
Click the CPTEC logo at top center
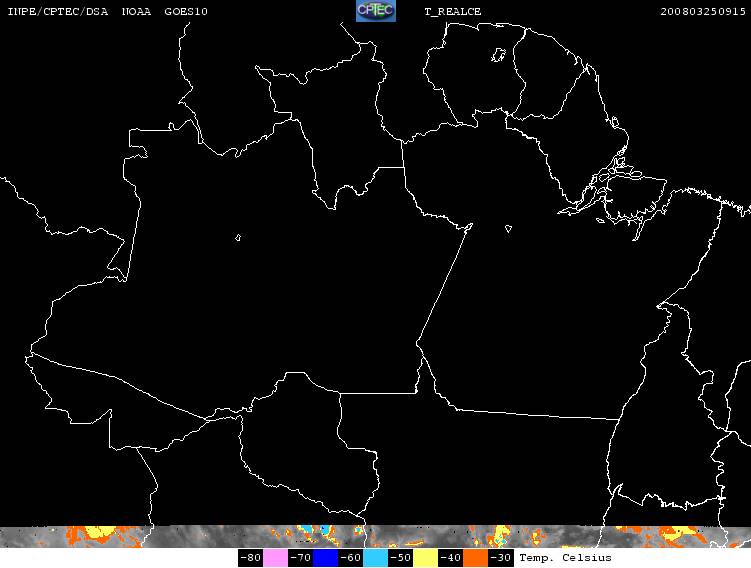click(x=376, y=11)
